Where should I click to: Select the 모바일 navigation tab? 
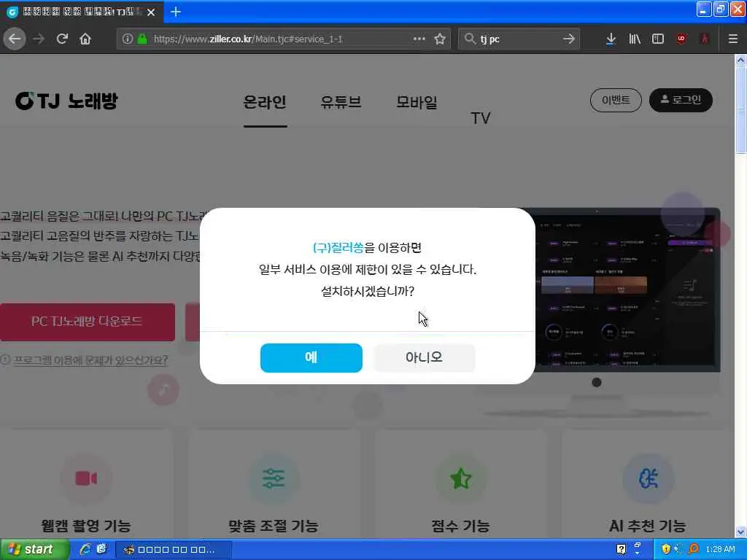pos(417,102)
